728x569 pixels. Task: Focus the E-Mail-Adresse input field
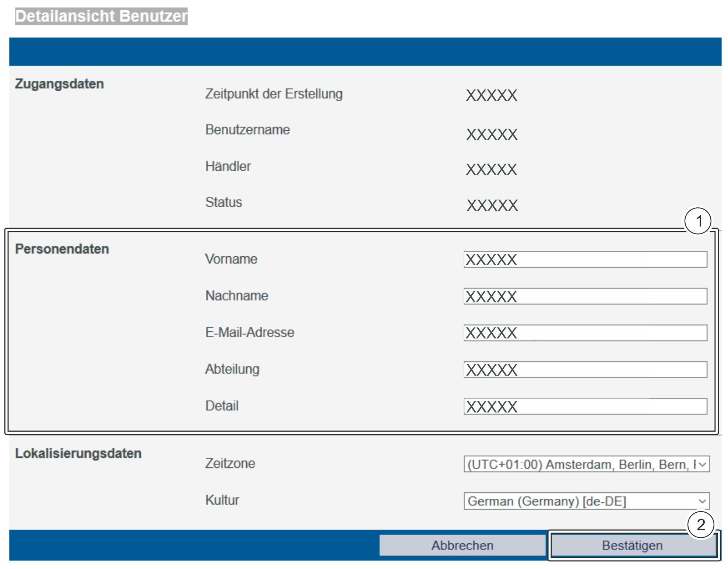point(585,333)
